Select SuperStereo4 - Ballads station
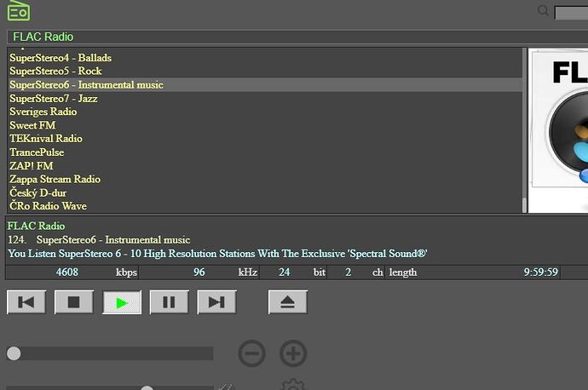Image resolution: width=588 pixels, height=390 pixels. (x=265, y=58)
